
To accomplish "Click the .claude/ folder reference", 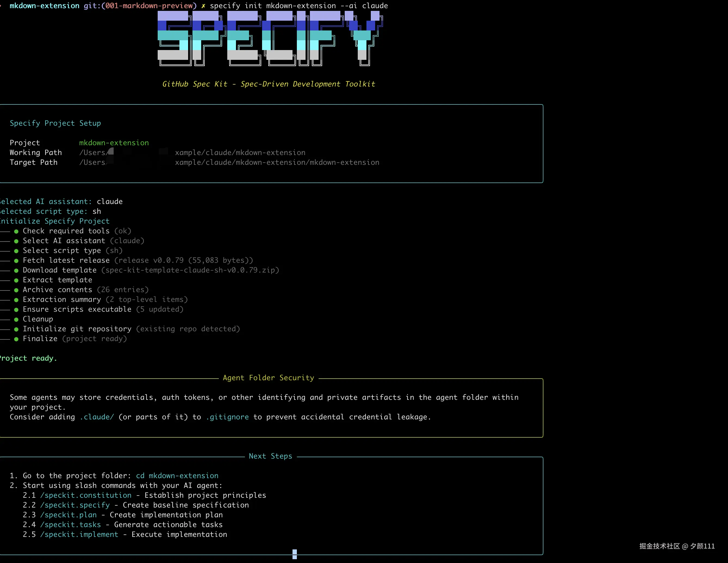I will 97,417.
